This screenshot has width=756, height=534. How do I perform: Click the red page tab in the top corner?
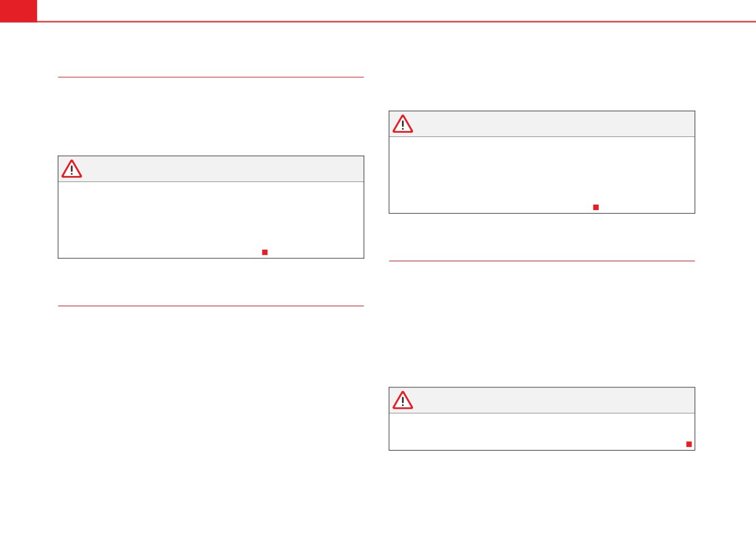pyautogui.click(x=18, y=11)
